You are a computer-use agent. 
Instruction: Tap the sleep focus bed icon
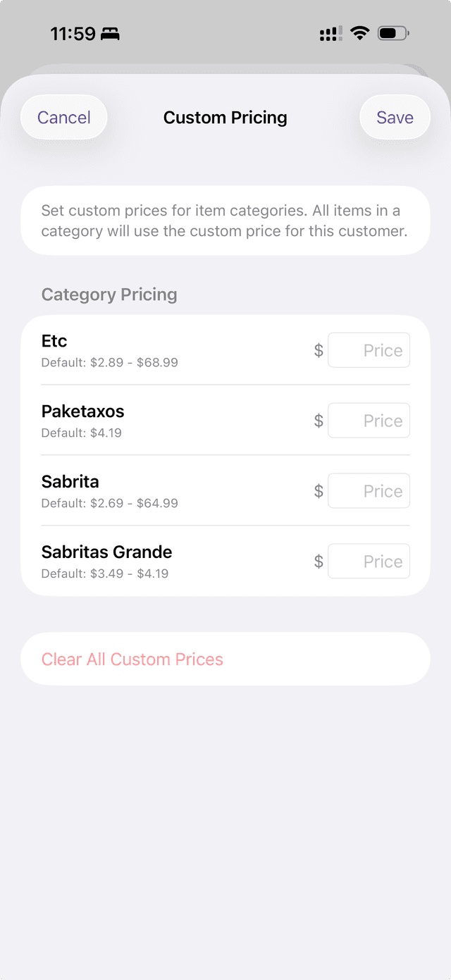click(110, 34)
